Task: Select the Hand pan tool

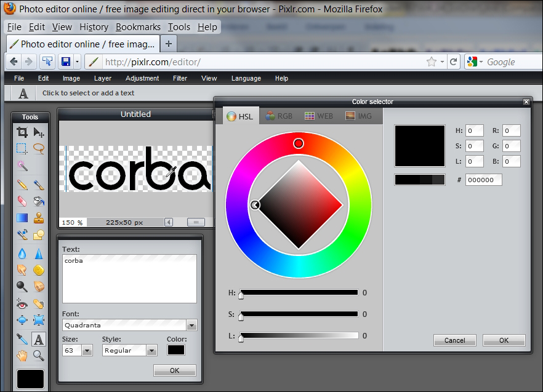Action: tap(22, 355)
